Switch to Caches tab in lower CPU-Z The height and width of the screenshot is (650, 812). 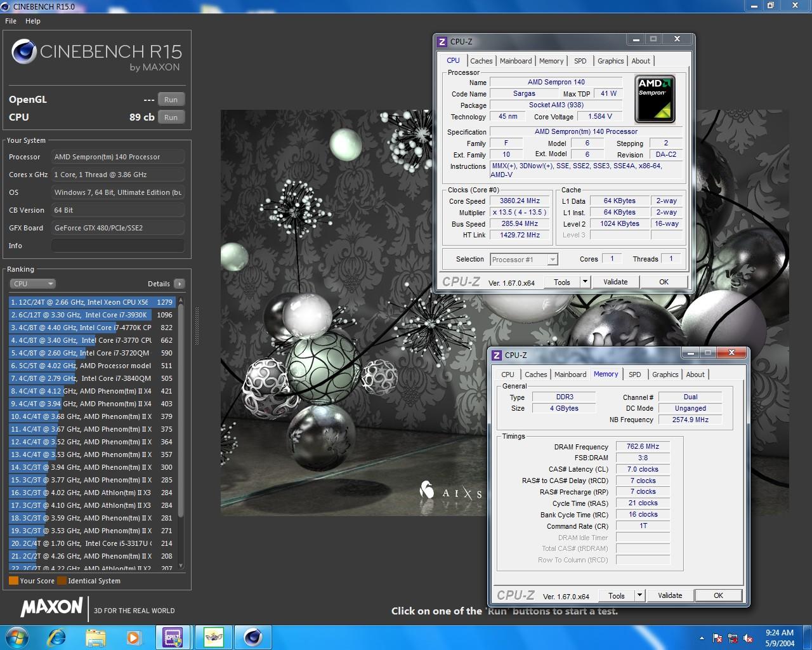[x=535, y=375]
